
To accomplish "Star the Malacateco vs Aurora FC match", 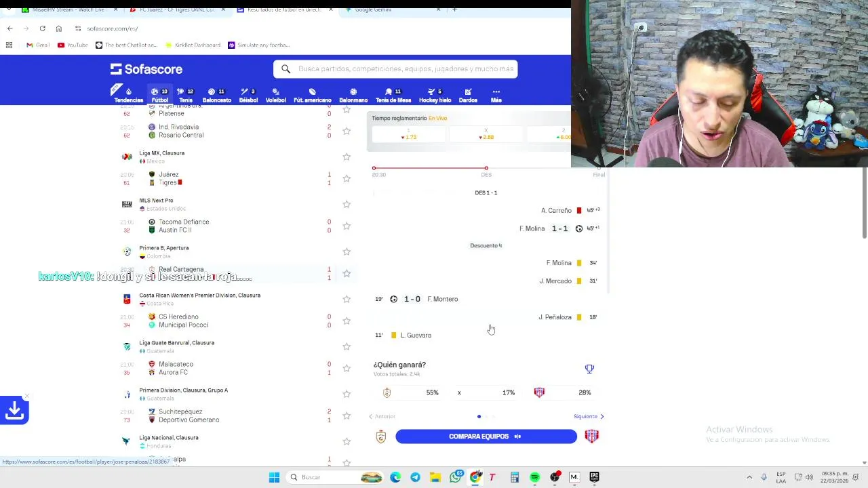I will (x=347, y=368).
